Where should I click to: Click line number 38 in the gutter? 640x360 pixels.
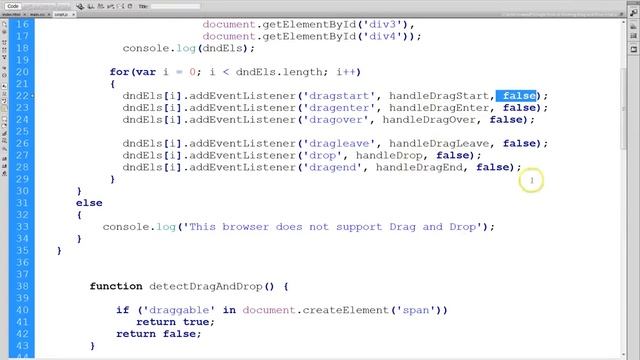(22, 286)
